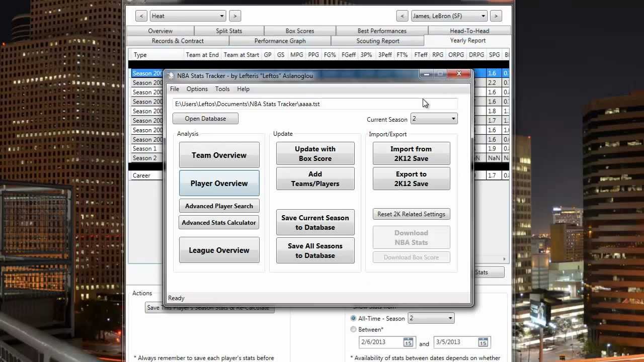The height and width of the screenshot is (362, 644).
Task: Click the database file path field
Action: [315, 104]
